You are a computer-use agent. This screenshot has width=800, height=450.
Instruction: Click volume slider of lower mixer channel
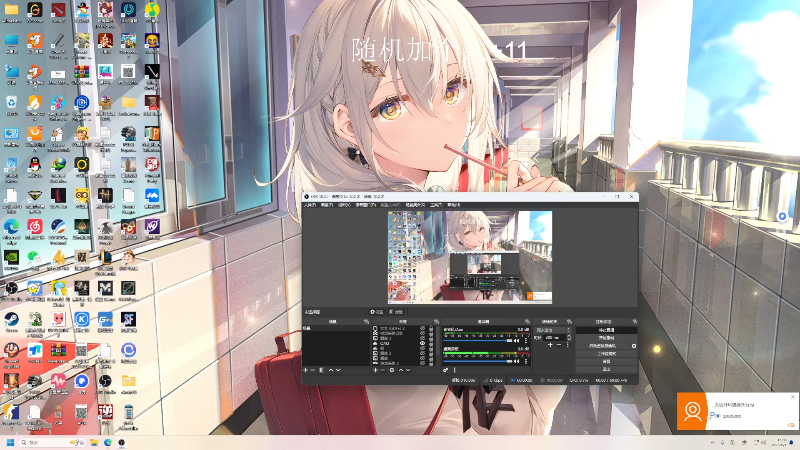[478, 361]
